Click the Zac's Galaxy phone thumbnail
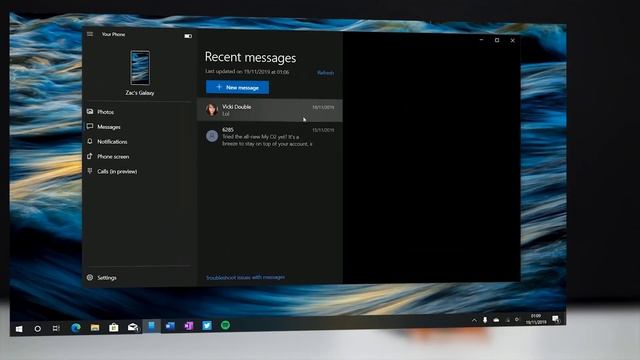Image resolution: width=640 pixels, height=360 pixels. (x=140, y=68)
